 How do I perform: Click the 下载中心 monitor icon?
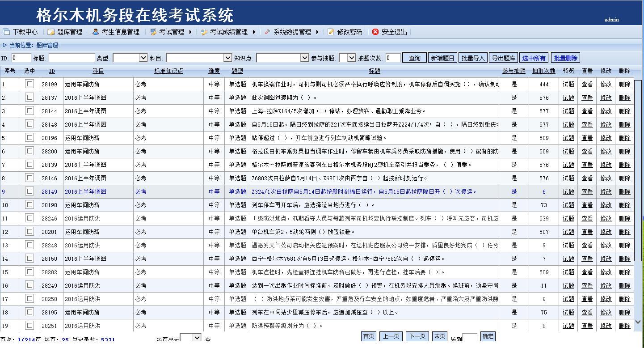tap(6, 32)
